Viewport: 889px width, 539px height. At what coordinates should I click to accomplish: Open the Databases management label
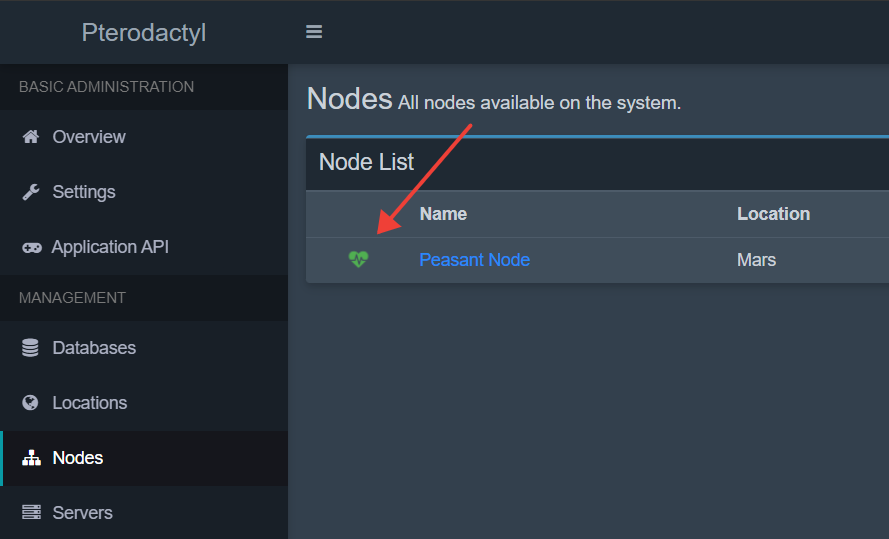pyautogui.click(x=94, y=348)
